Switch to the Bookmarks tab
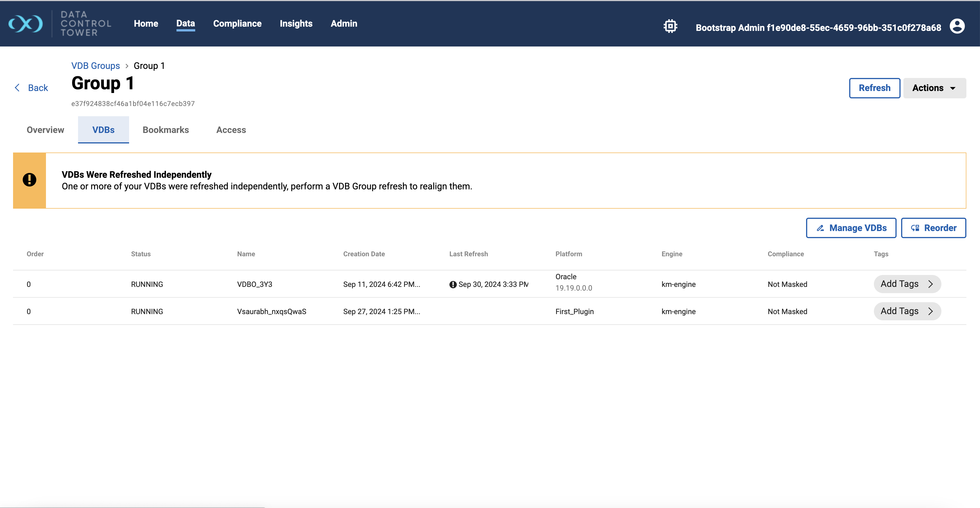This screenshot has width=980, height=508. click(x=165, y=130)
